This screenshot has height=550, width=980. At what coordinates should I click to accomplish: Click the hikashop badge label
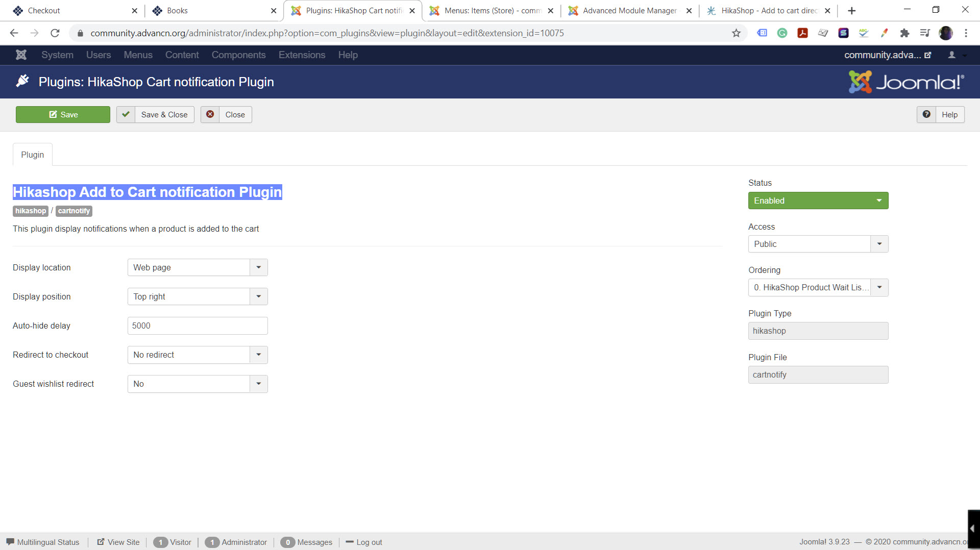point(31,211)
